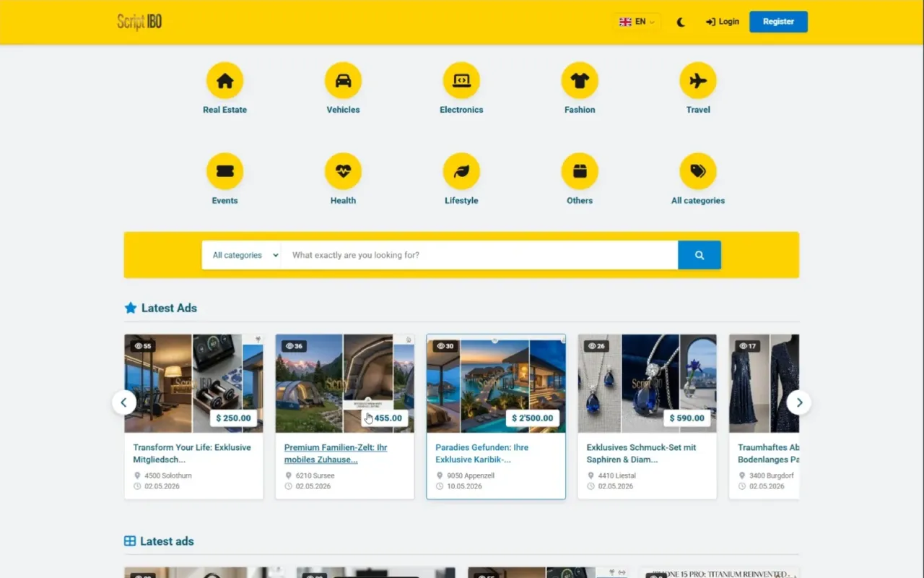Open the EN language dropdown
The width and height of the screenshot is (924, 578).
(x=637, y=22)
